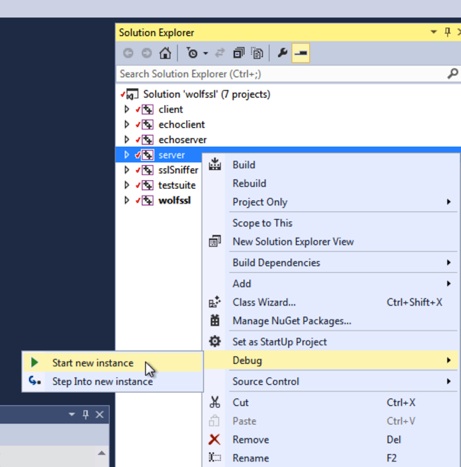Screen dimensions: 461x467
Task: Click the Collapse All toolbar icon
Action: tap(239, 53)
